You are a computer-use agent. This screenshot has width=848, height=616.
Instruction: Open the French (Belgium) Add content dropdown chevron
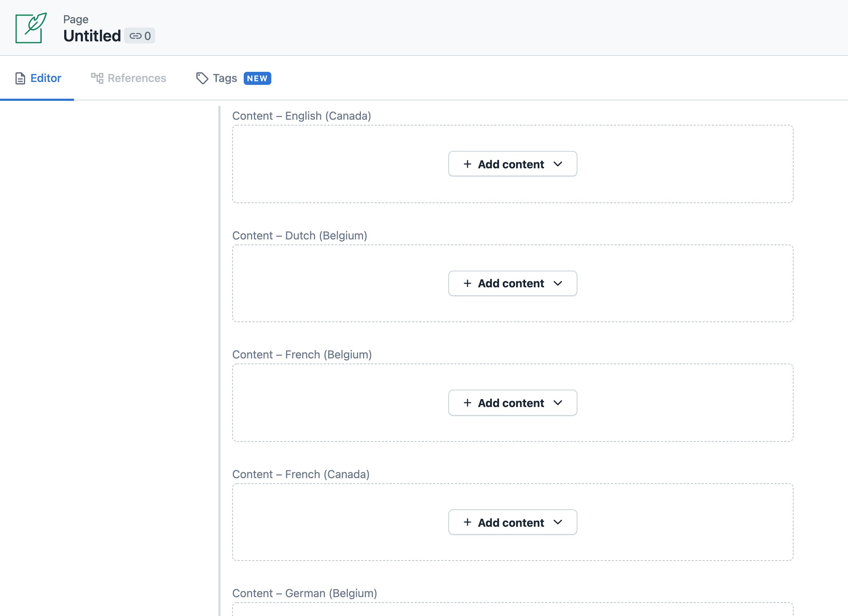(558, 403)
